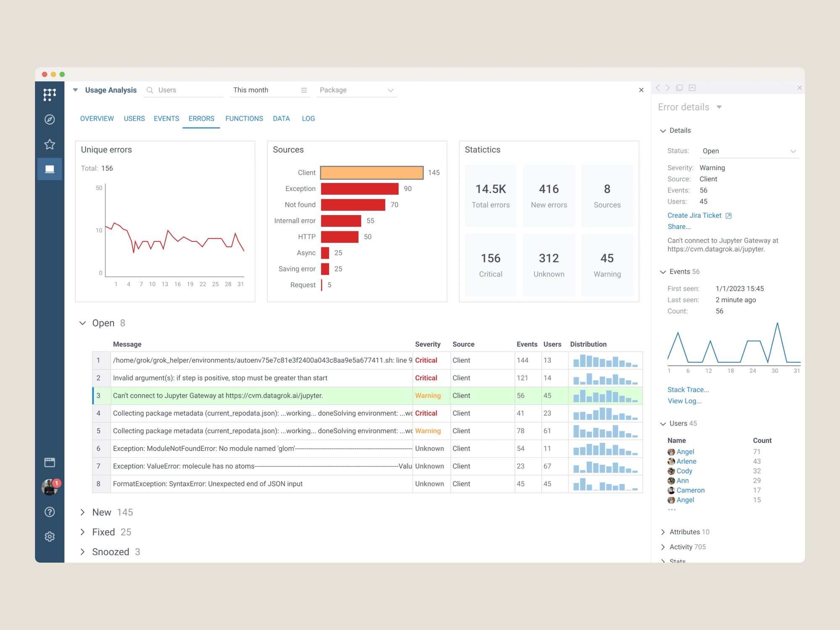Switch to the OVERVIEW tab
The image size is (840, 630).
(x=97, y=119)
